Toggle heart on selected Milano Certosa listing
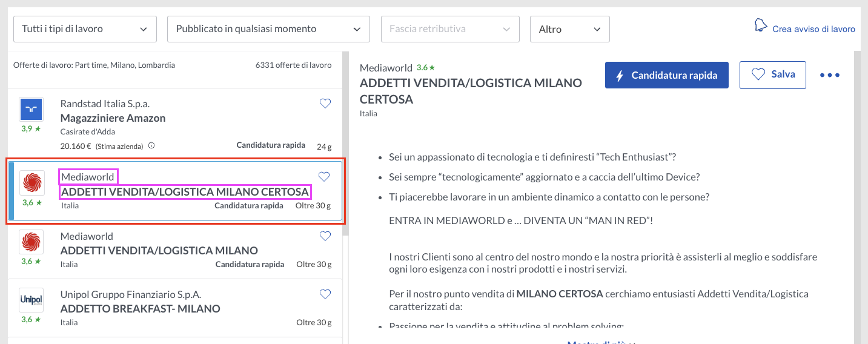Image resolution: width=868 pixels, height=344 pixels. coord(324,177)
